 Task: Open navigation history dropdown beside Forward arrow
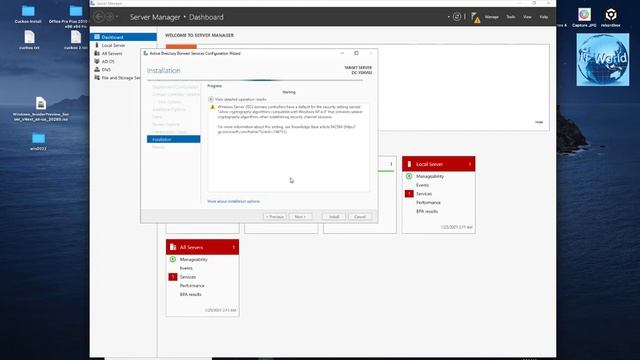[x=117, y=17]
